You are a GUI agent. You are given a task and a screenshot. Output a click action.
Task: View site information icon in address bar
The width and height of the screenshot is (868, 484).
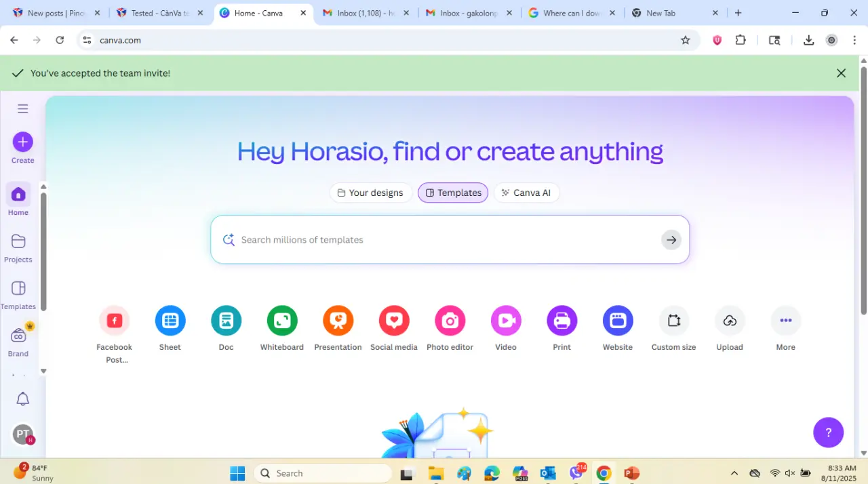pyautogui.click(x=87, y=40)
